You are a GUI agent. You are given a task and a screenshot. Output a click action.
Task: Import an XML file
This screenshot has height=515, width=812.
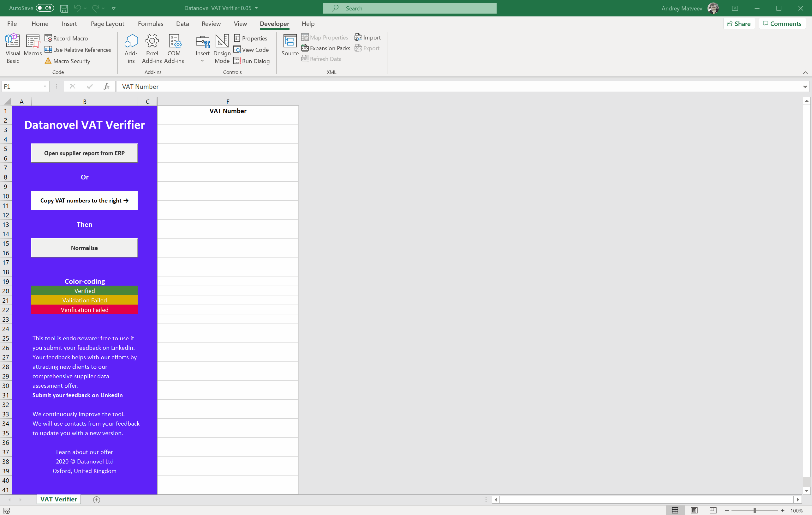367,38
